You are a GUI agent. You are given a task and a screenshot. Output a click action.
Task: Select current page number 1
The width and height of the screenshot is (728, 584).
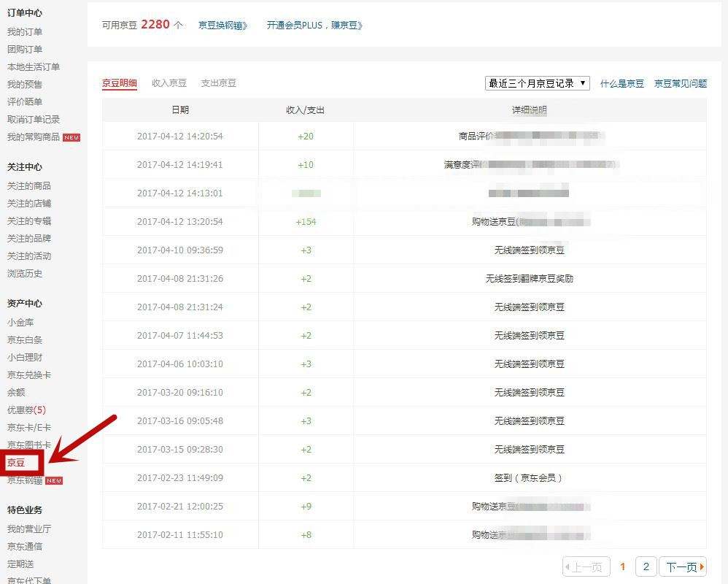pos(623,566)
